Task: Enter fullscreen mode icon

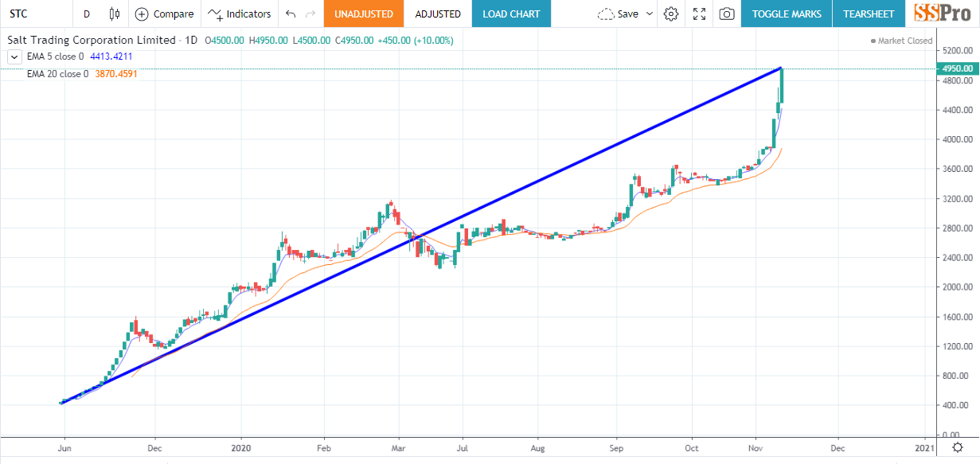Action: [x=699, y=14]
